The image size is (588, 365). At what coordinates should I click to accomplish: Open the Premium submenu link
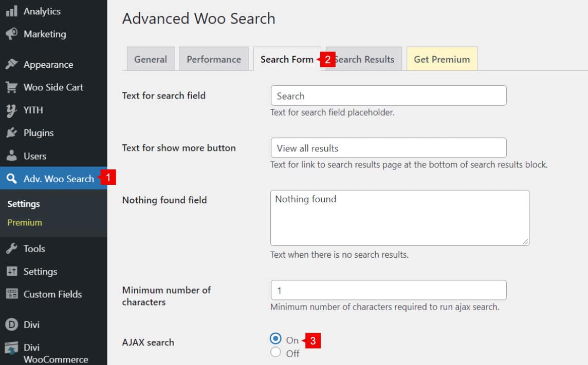[25, 222]
